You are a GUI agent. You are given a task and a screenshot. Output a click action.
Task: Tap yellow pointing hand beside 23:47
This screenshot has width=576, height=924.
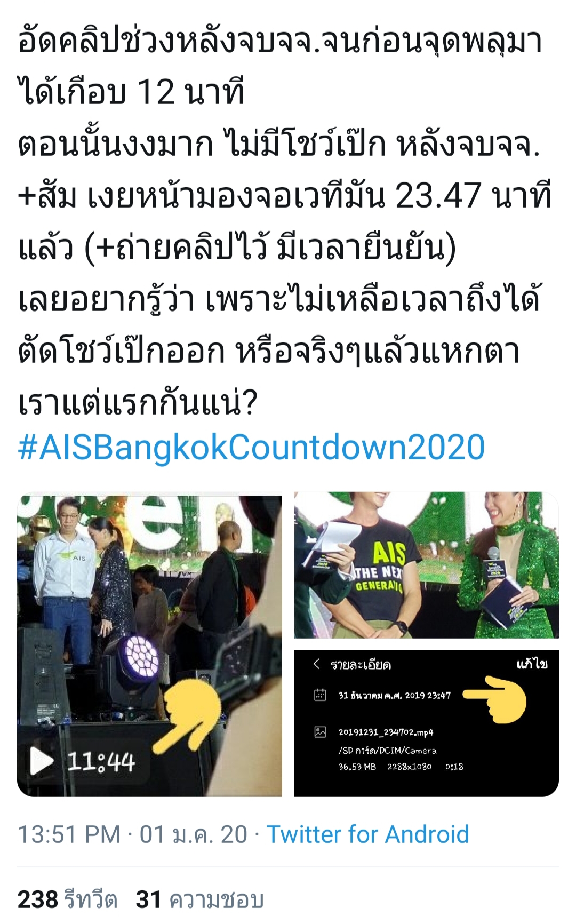[x=494, y=699]
